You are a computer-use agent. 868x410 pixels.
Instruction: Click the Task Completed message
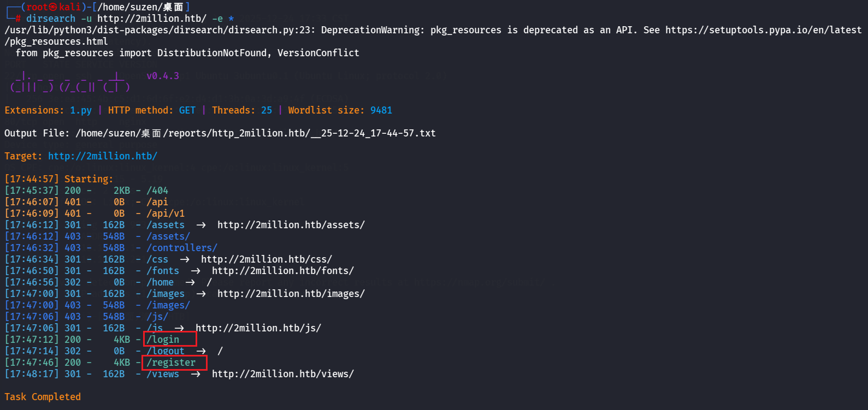pyautogui.click(x=43, y=397)
